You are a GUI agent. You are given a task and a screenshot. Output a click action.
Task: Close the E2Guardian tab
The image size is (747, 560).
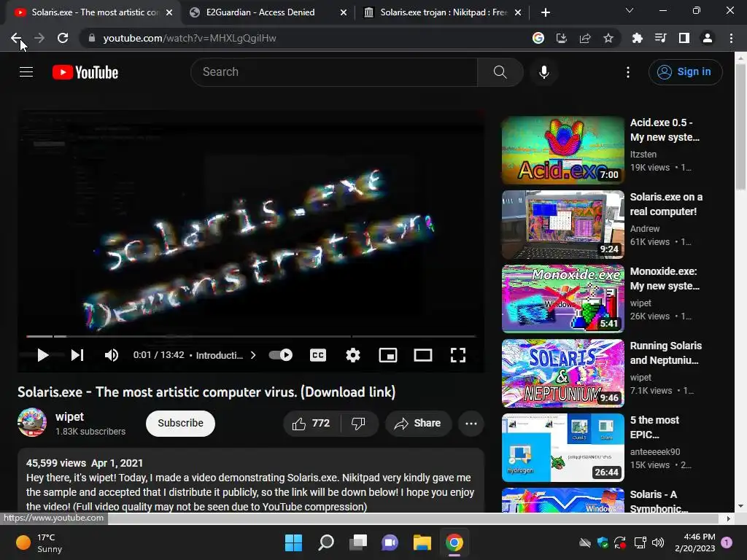pyautogui.click(x=343, y=12)
